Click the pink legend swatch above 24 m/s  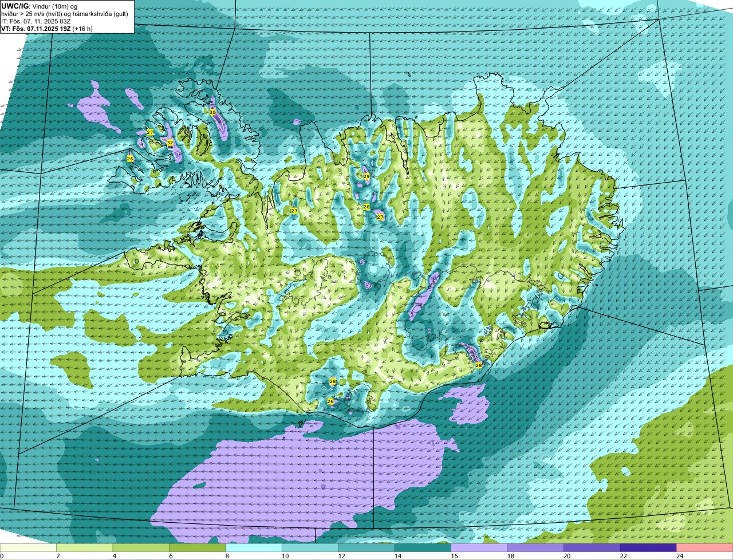(x=705, y=547)
